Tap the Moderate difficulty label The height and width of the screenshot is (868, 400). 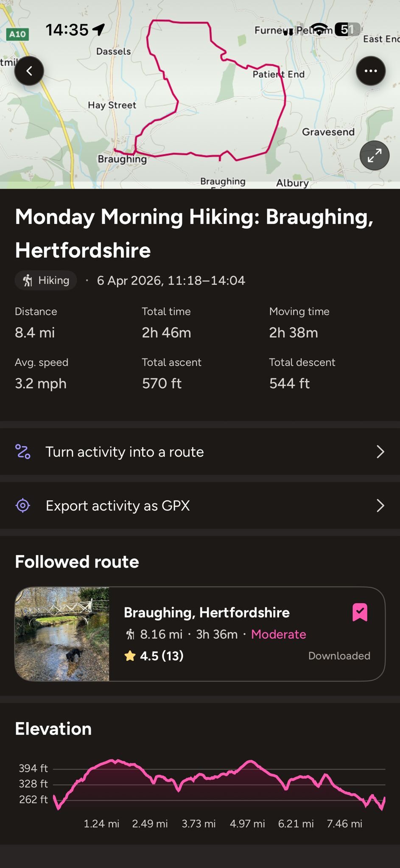point(278,634)
